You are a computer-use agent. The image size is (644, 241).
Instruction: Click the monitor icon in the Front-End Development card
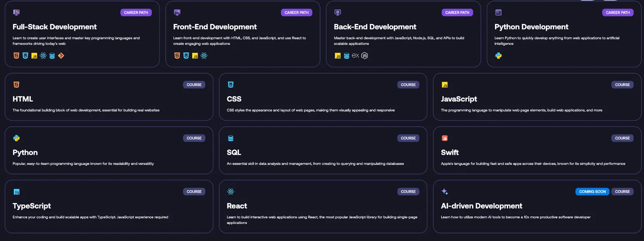(177, 12)
